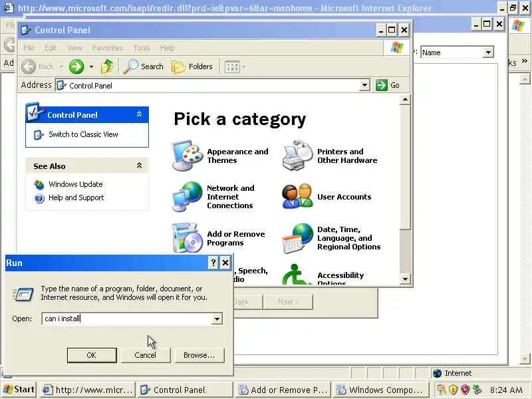Click inside the Run dialog Open text field
The height and width of the screenshot is (399, 532).
tap(127, 319)
